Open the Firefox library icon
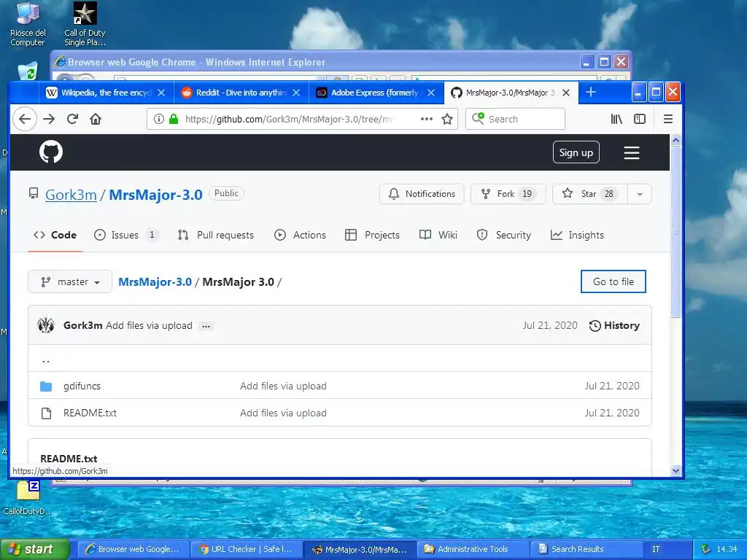This screenshot has width=747, height=560. [616, 119]
